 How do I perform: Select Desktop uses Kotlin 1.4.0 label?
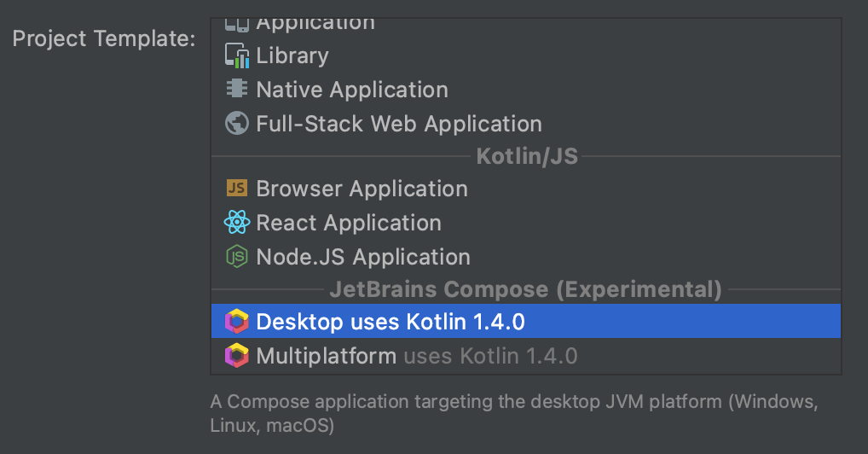(391, 322)
